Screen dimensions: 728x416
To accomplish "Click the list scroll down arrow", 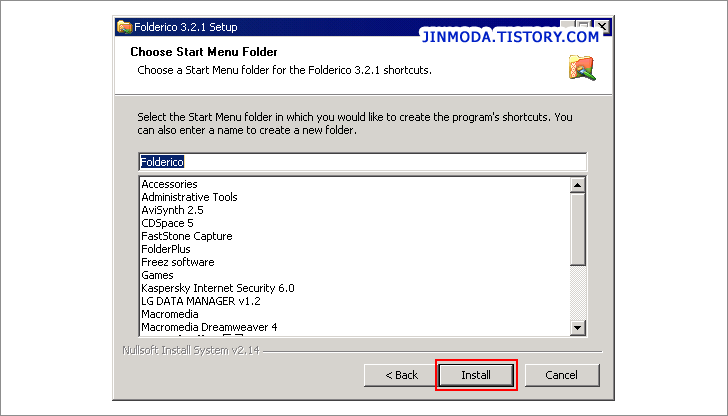I will click(578, 328).
